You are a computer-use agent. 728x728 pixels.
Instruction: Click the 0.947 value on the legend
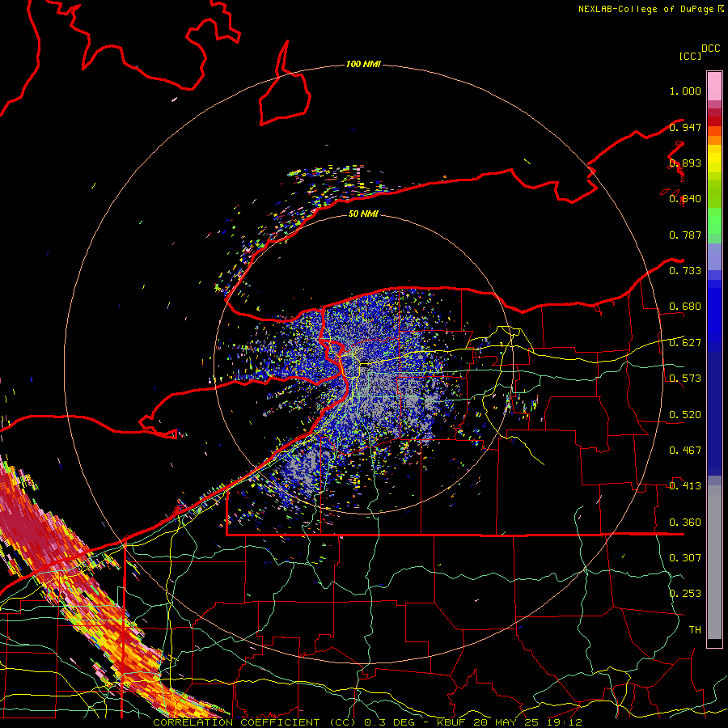(x=685, y=127)
